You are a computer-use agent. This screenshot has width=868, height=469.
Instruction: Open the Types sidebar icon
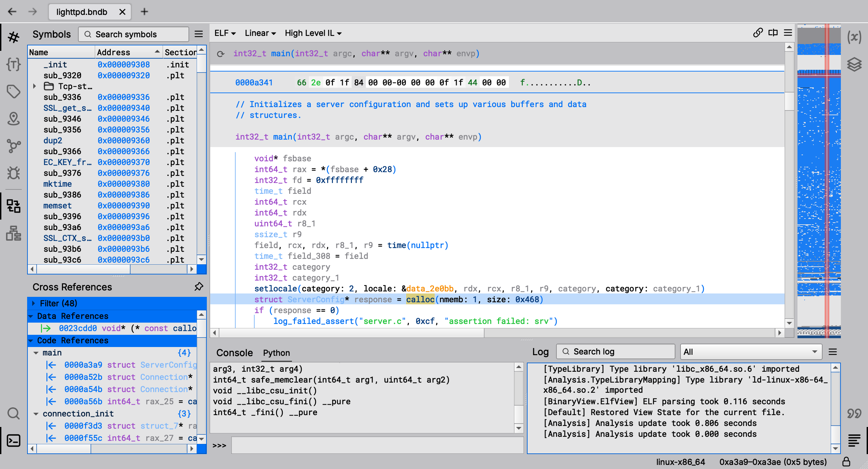tap(14, 64)
